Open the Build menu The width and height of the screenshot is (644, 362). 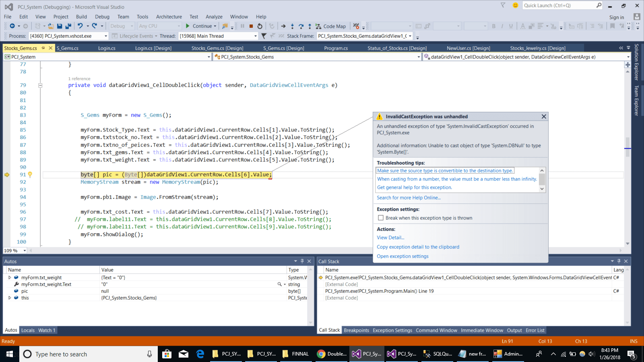(81, 16)
